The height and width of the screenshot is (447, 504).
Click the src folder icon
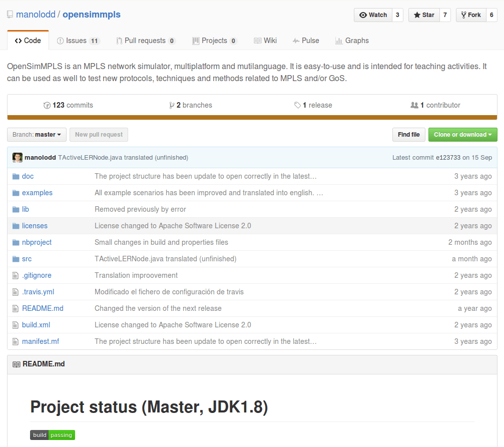[x=16, y=259]
